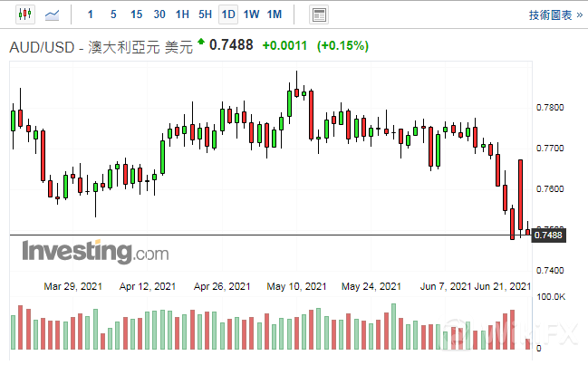This screenshot has width=588, height=365.
Task: Select the 15 minute timeframe
Action: coord(136,14)
